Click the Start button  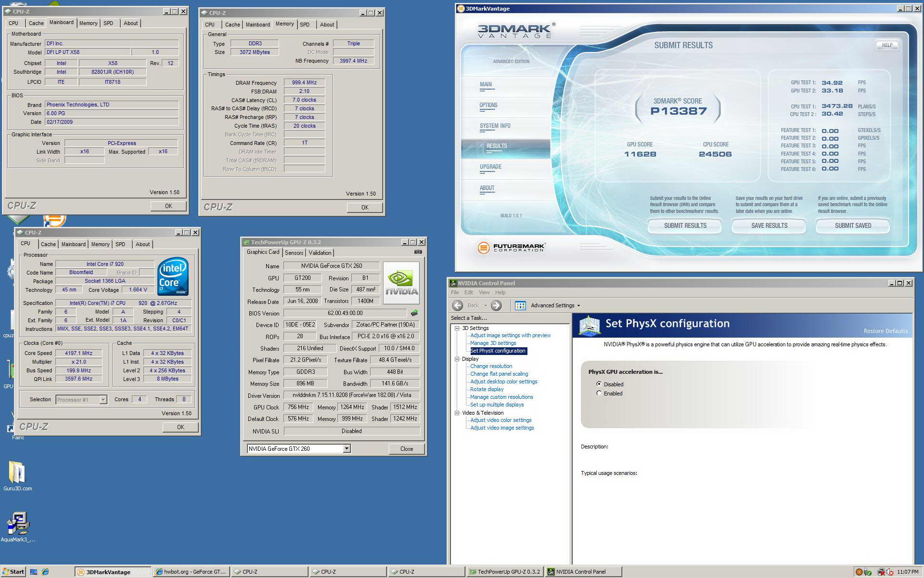13,572
